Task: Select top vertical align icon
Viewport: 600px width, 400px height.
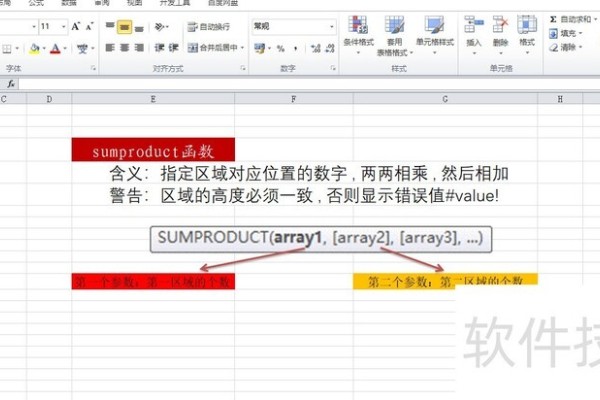Action: (110, 26)
